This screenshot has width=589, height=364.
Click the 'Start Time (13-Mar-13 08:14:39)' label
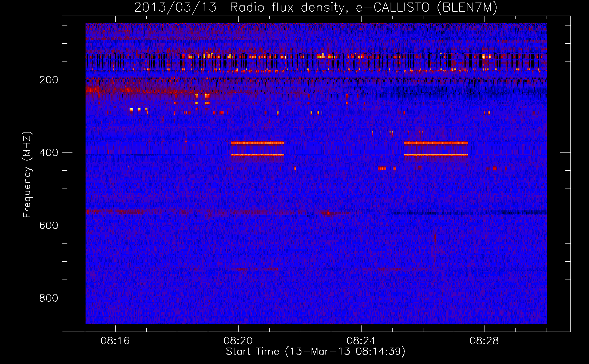tap(316, 352)
